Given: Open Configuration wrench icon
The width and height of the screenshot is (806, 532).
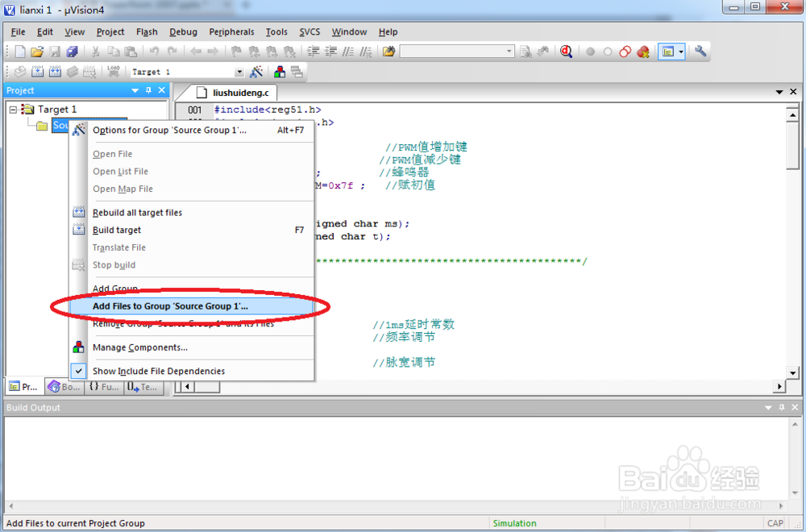Looking at the screenshot, I should click(700, 51).
